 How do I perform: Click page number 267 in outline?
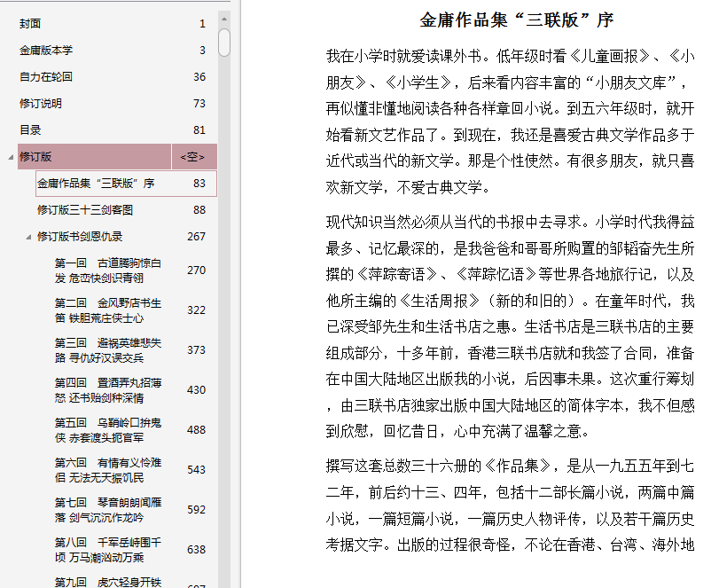196,237
